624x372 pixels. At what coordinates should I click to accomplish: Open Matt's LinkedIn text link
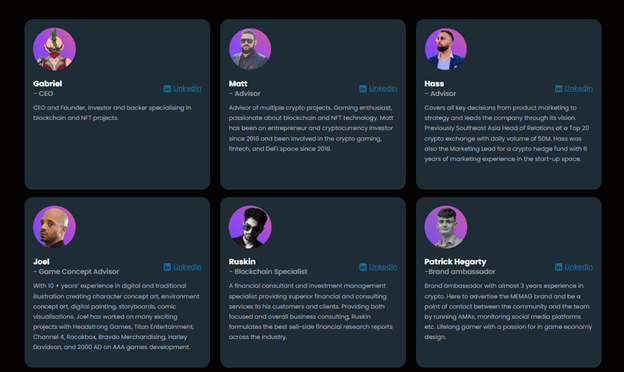coord(383,89)
